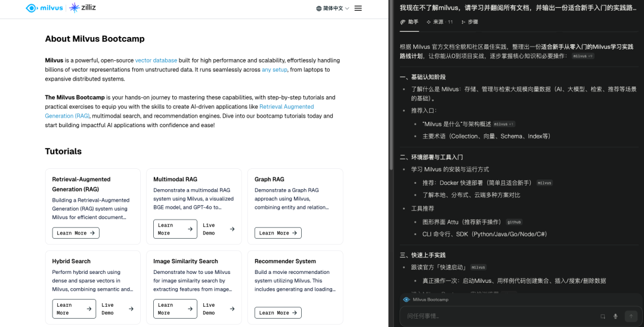This screenshot has height=327, width=644.
Task: Open the github citation chip after Attu
Action: 514,222
